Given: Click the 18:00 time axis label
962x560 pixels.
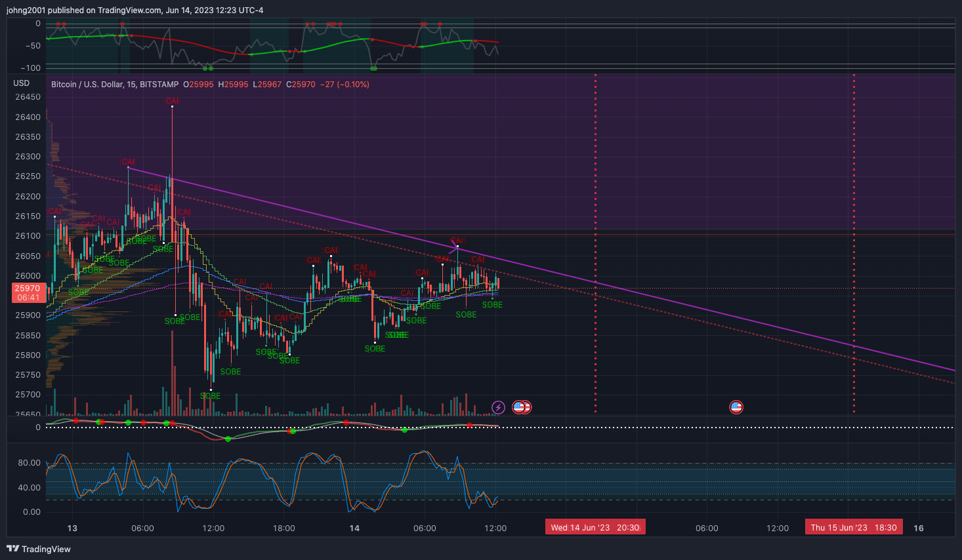Looking at the screenshot, I should coord(283,528).
